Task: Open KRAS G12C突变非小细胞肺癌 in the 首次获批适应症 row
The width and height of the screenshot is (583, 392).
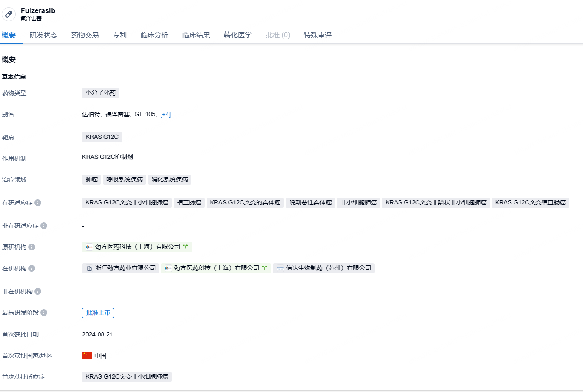Action: pyautogui.click(x=127, y=377)
